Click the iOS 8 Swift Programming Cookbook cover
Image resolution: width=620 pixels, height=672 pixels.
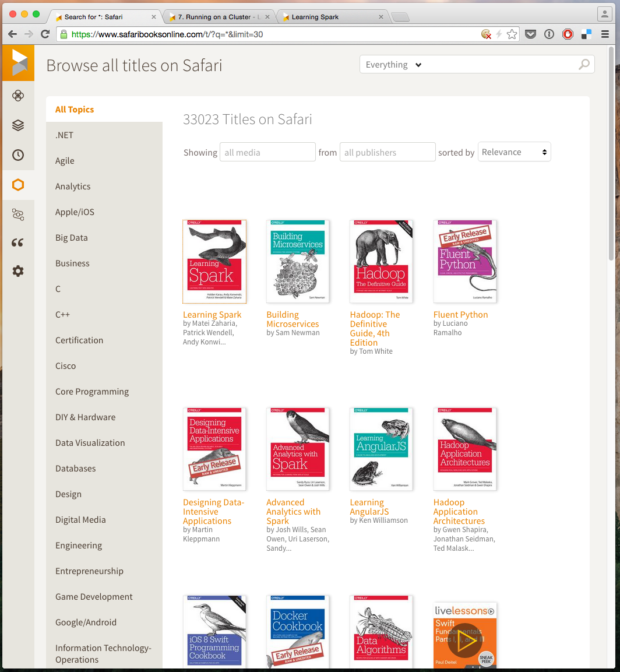pos(214,631)
